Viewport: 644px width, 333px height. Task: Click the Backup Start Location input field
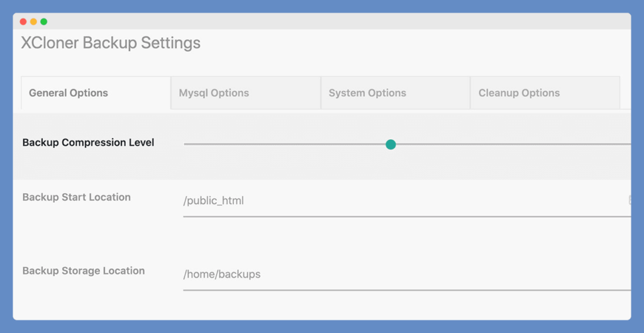click(x=407, y=201)
